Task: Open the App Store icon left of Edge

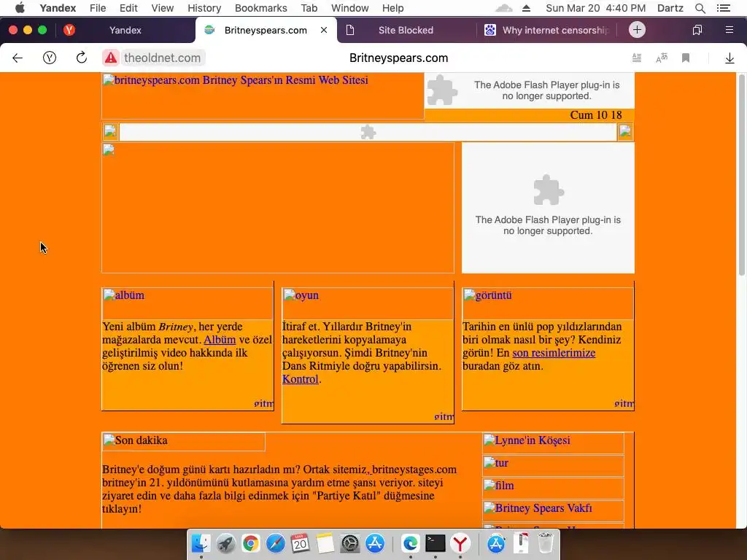Action: point(375,543)
